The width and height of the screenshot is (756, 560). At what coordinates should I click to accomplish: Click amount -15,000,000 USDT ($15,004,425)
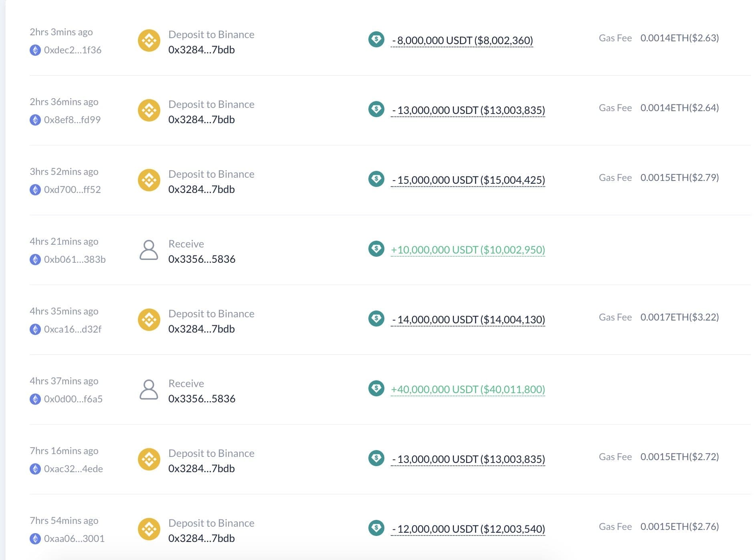pos(468,180)
